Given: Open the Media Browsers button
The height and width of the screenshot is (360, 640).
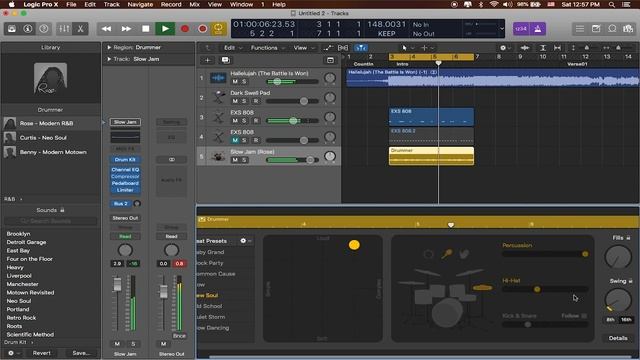Looking at the screenshot, I should 628,29.
